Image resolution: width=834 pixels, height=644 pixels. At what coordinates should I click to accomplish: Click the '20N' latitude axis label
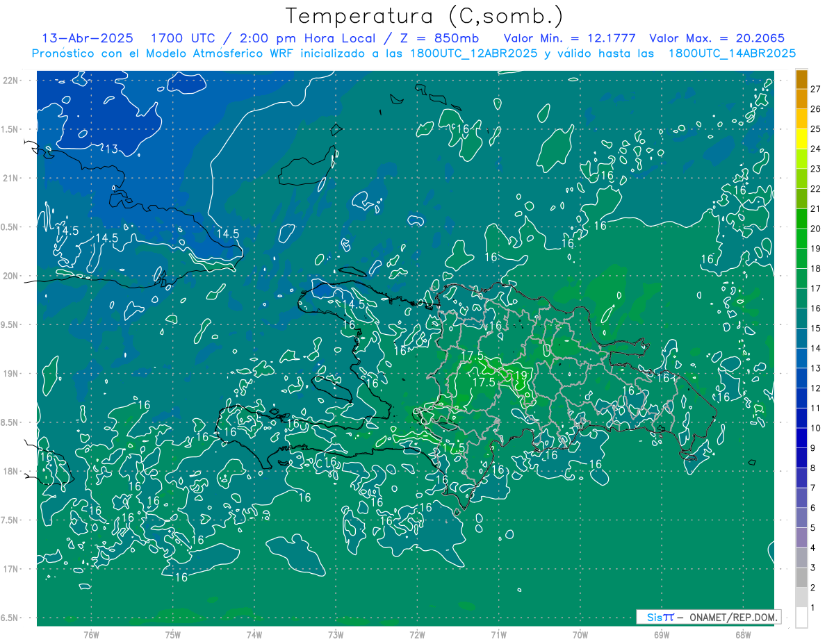pos(11,276)
